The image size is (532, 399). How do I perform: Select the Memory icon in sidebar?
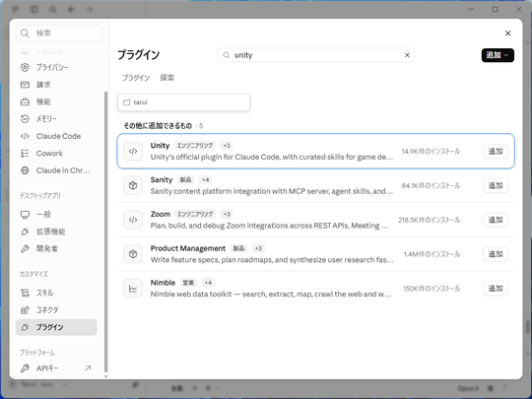pos(25,119)
